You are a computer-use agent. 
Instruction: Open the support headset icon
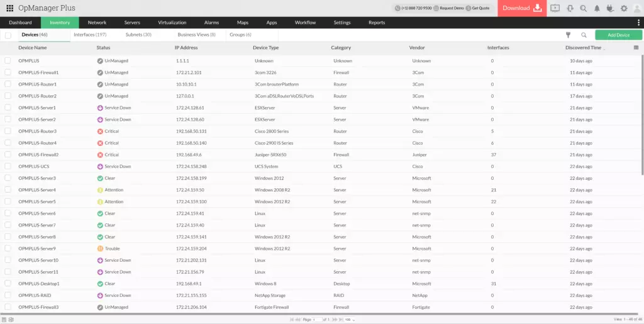point(570,8)
